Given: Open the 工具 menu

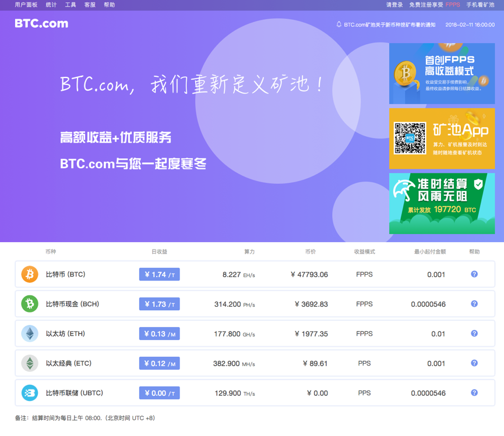Looking at the screenshot, I should 71,5.
